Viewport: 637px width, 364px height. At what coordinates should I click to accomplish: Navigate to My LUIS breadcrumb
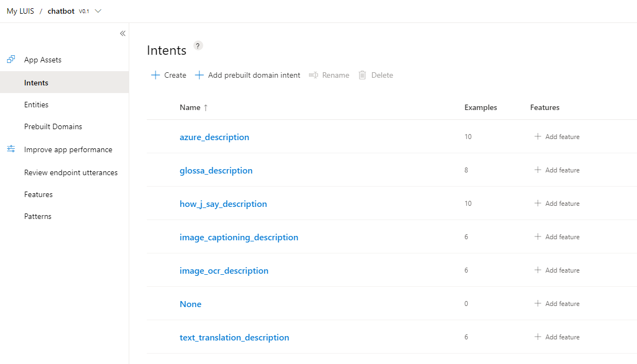coord(20,11)
